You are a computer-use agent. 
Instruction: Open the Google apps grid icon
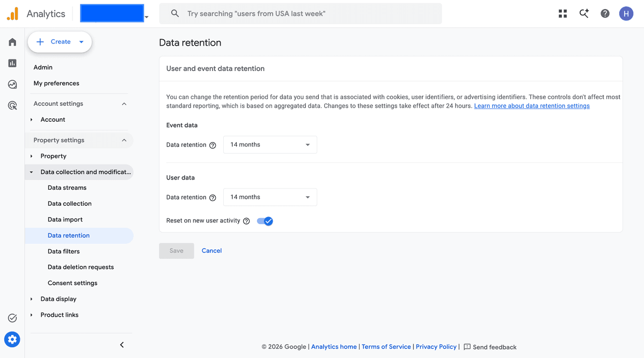(x=562, y=14)
